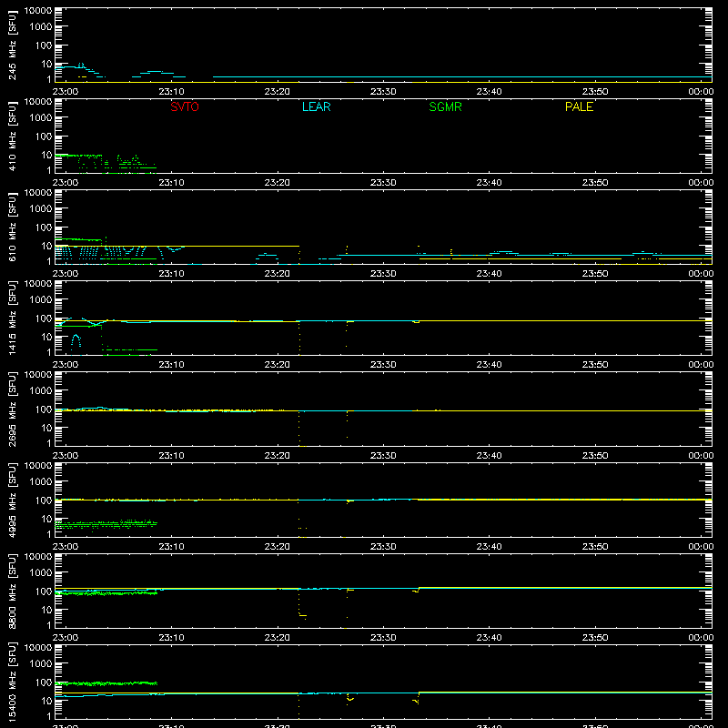Click 23:40 tick label below the 2695 MHz plot
728x728 pixels.
[489, 456]
